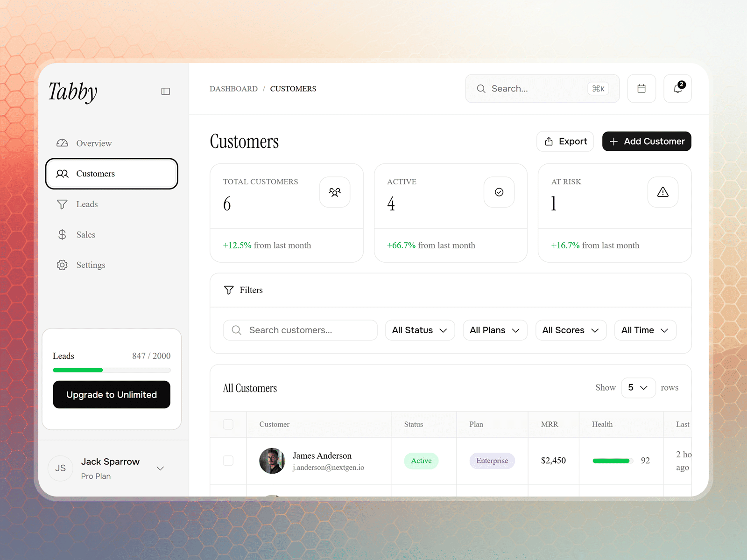
Task: Focus the Search customers field
Action: pyautogui.click(x=300, y=330)
